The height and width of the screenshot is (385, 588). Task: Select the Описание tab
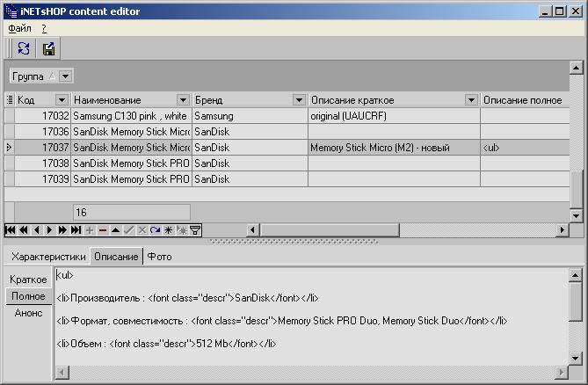(x=116, y=257)
